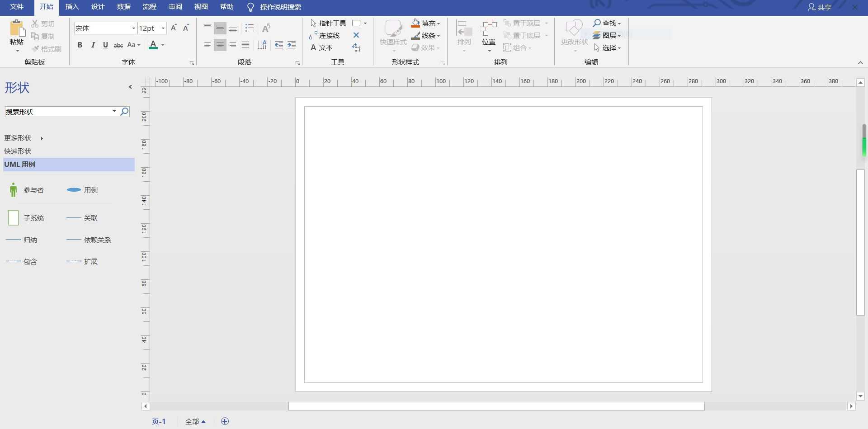Image resolution: width=868 pixels, height=429 pixels.
Task: Click the increase indent icon
Action: click(292, 45)
